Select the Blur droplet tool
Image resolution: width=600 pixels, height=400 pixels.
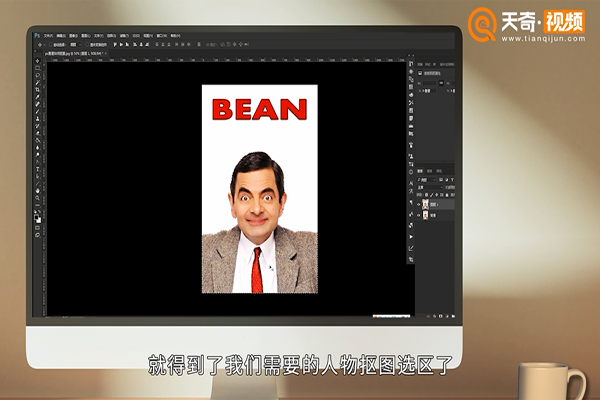[38, 147]
